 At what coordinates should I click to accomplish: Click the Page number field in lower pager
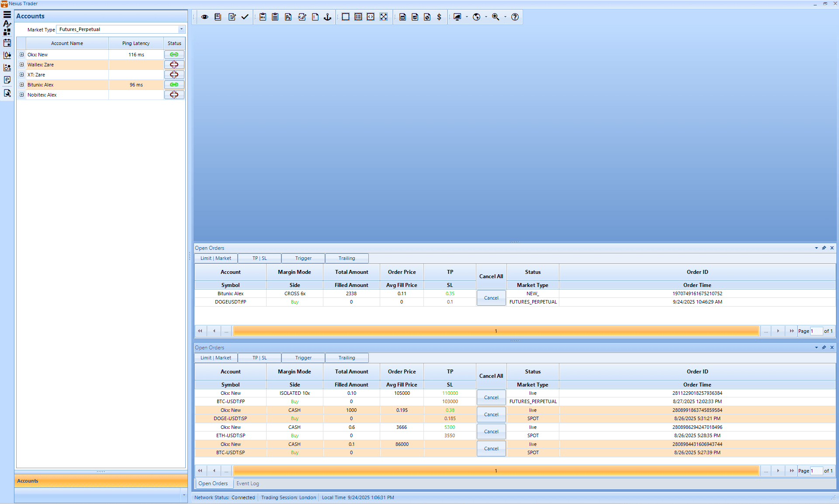click(x=816, y=471)
